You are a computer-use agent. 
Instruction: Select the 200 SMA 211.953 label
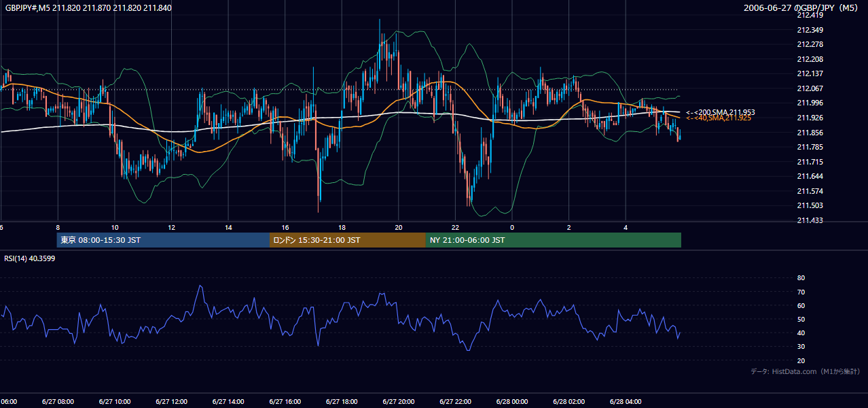[721, 112]
